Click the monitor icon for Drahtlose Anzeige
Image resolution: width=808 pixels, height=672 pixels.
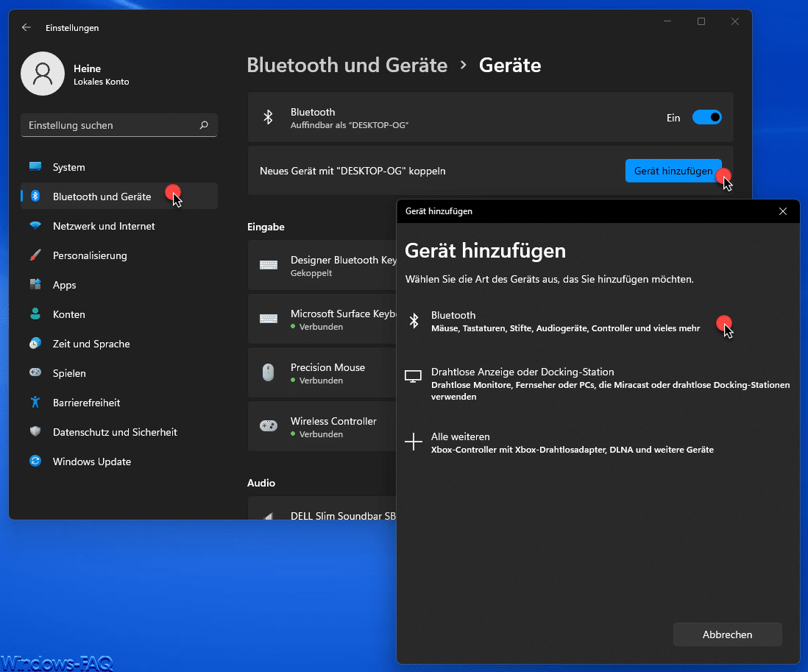tap(414, 377)
